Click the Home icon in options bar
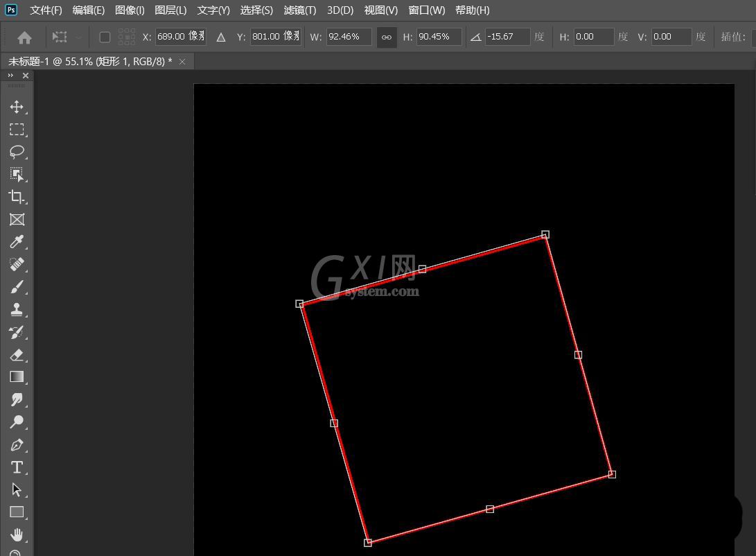This screenshot has height=556, width=756. tap(24, 37)
